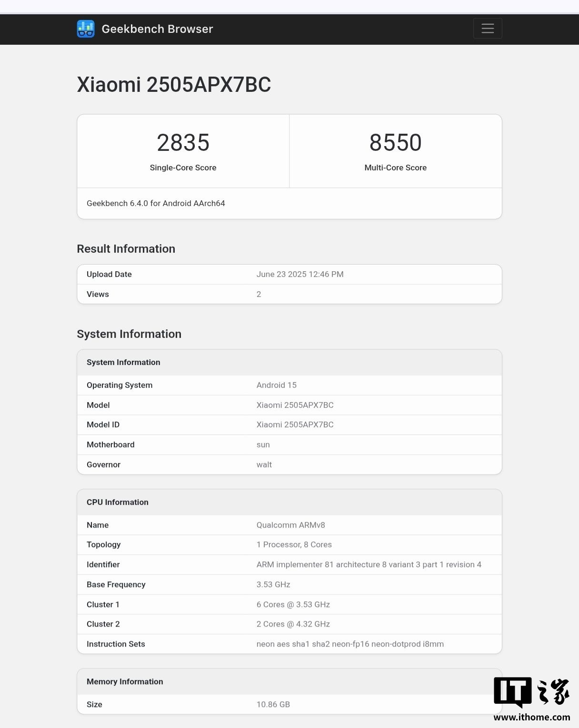Click the Governor value walt
Screen dimensions: 579x728
[264, 464]
